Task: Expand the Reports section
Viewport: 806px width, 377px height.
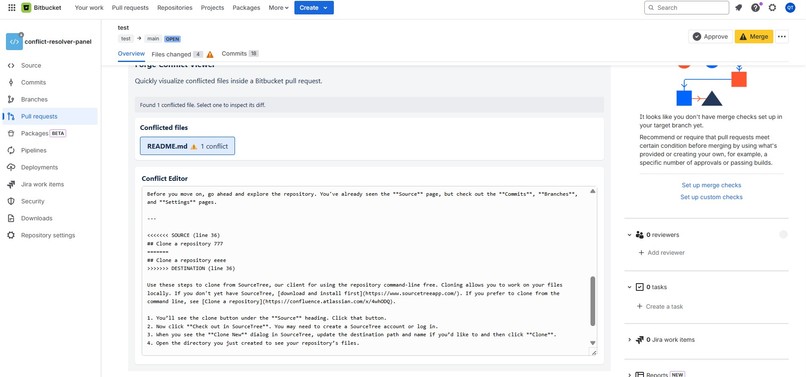Action: point(629,374)
